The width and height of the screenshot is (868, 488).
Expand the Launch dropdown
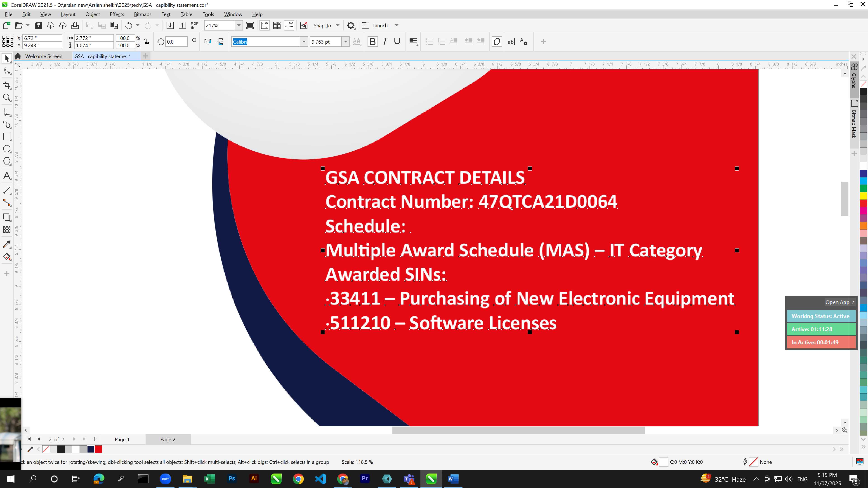(397, 26)
